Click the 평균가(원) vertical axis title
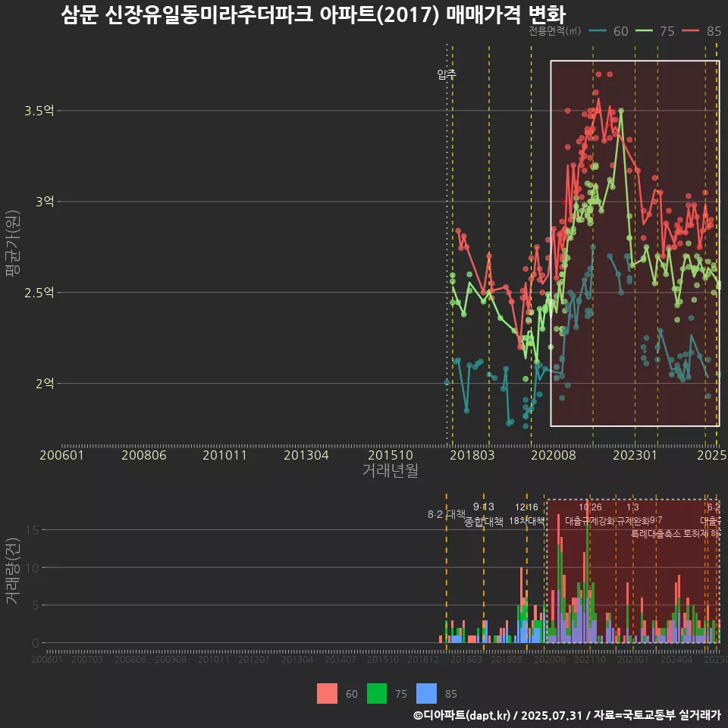The height and width of the screenshot is (728, 728). tap(13, 243)
